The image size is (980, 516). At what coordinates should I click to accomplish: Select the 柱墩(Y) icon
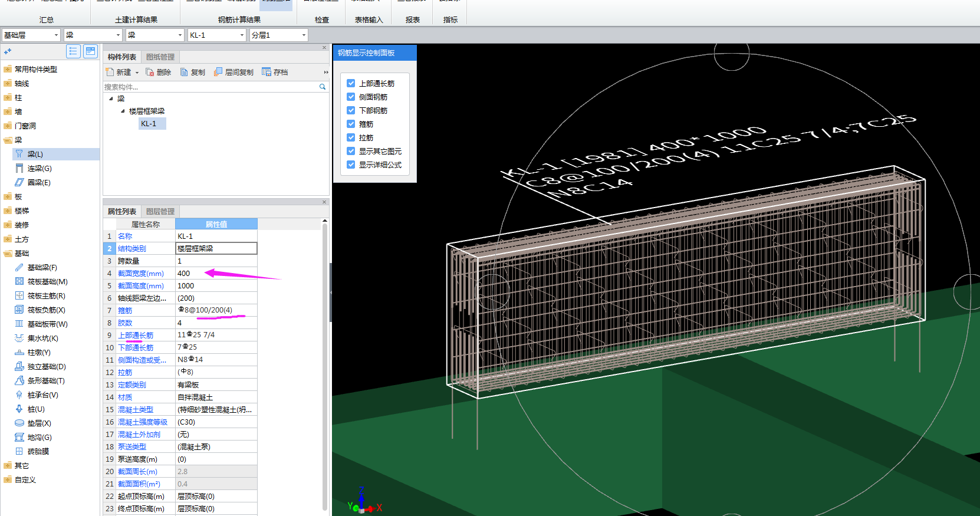(x=19, y=352)
